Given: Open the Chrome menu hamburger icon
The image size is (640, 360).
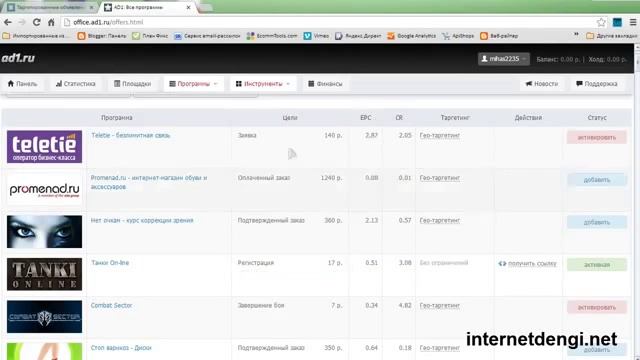Looking at the screenshot, I should pyautogui.click(x=633, y=22).
